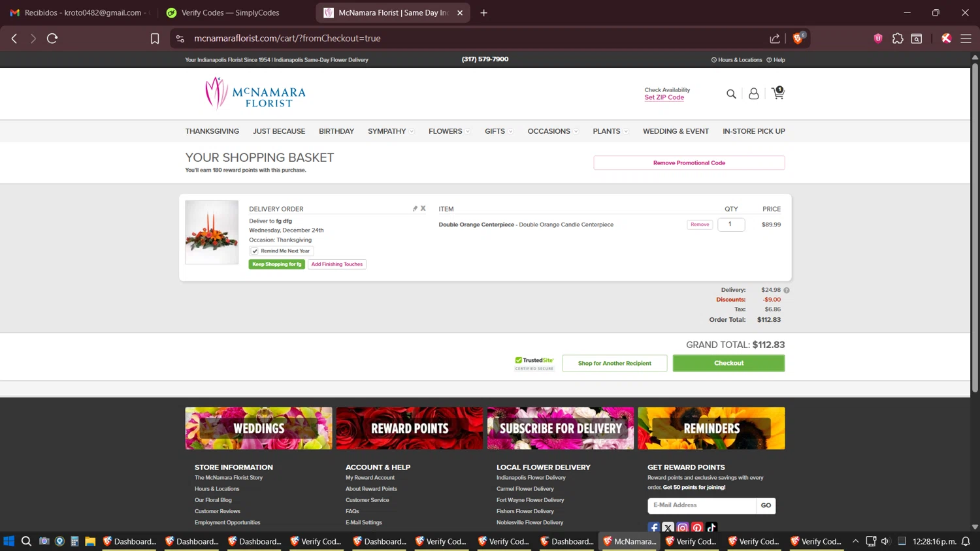The width and height of the screenshot is (980, 551).
Task: Submit email with GO button
Action: tap(766, 505)
